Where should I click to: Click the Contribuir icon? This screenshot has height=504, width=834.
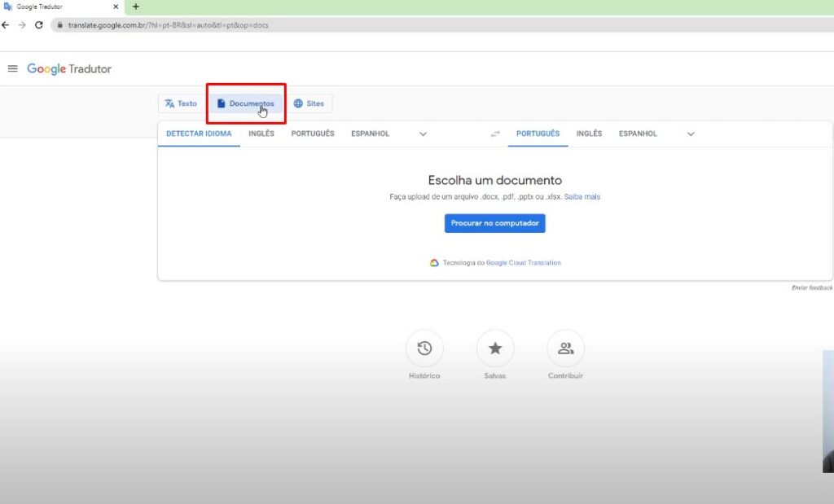[x=565, y=348]
